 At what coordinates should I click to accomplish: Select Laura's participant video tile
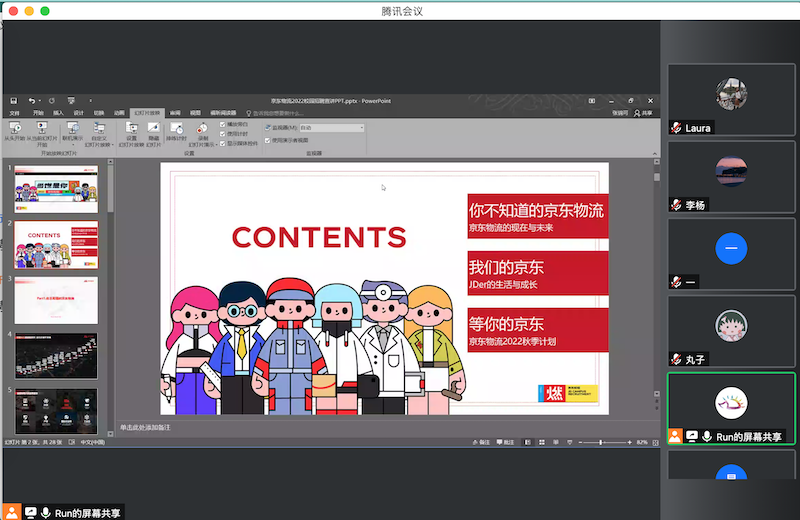pos(731,101)
